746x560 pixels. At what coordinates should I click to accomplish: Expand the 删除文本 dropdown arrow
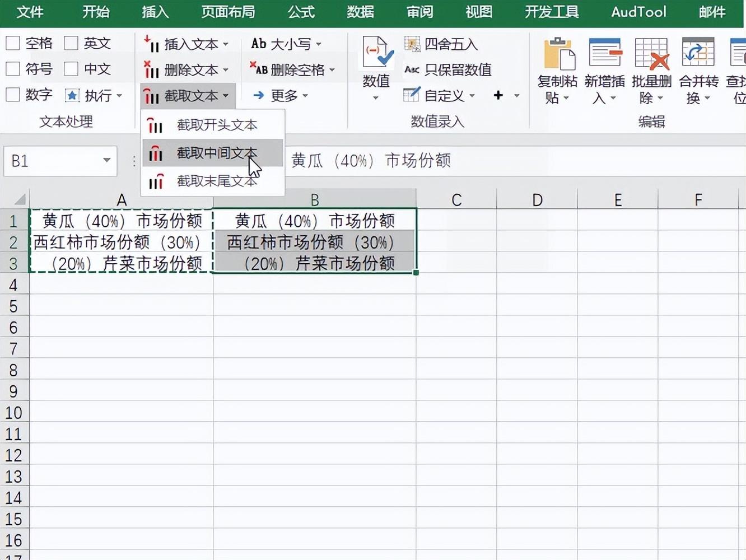click(x=226, y=70)
